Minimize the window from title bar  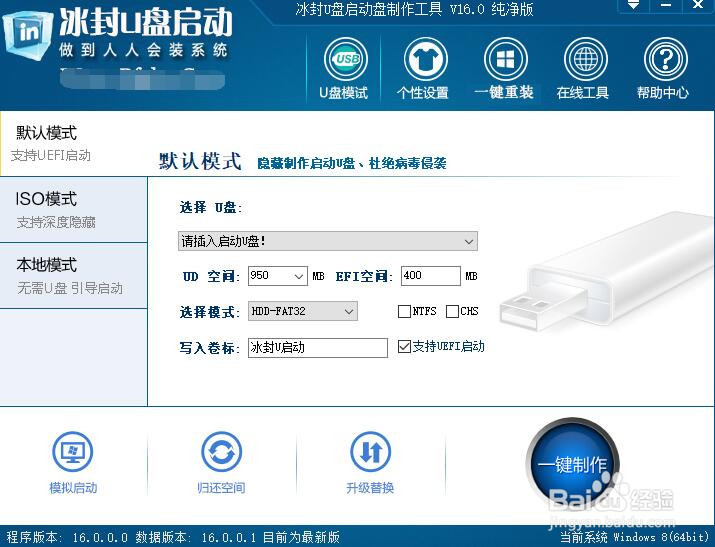pos(666,5)
